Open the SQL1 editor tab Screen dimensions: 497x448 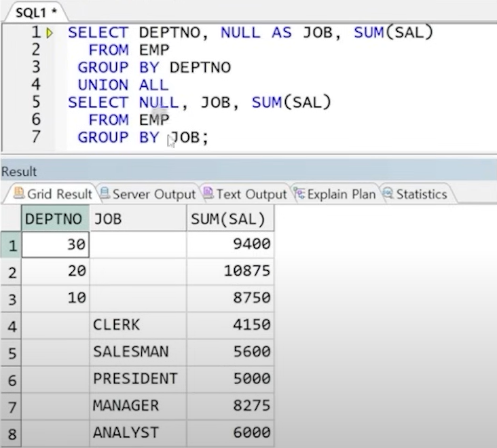tap(35, 13)
